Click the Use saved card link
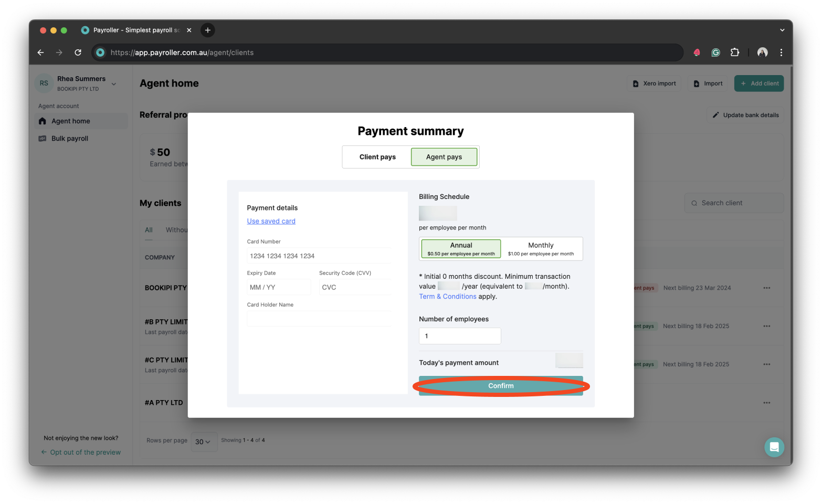The width and height of the screenshot is (822, 504). (271, 221)
